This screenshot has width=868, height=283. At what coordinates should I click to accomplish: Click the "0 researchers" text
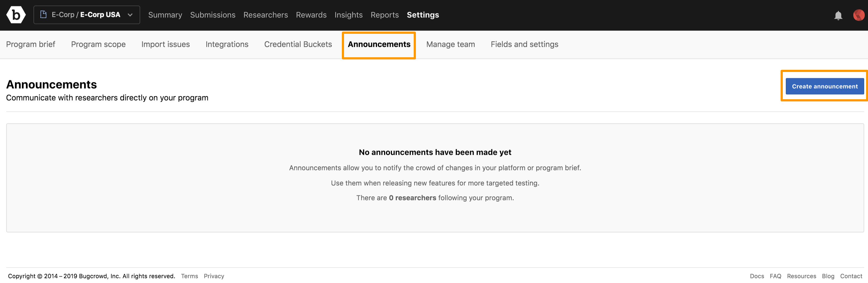coord(412,198)
